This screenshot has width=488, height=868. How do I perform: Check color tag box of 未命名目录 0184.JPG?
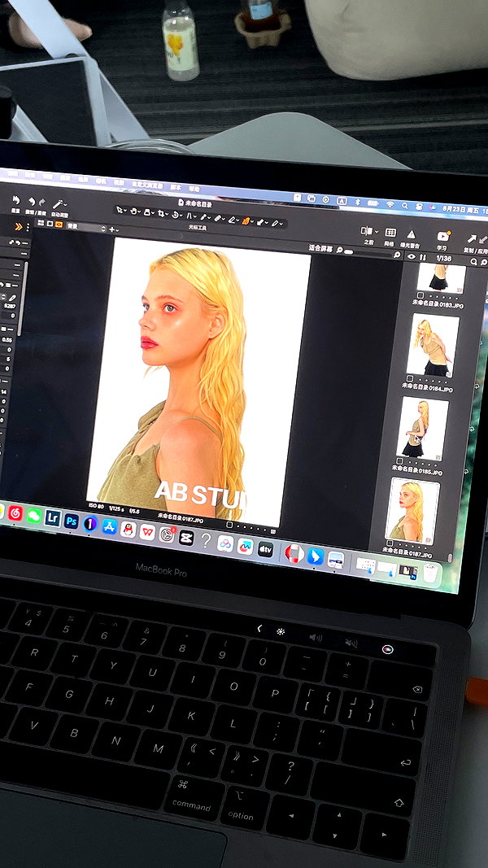[x=410, y=378]
